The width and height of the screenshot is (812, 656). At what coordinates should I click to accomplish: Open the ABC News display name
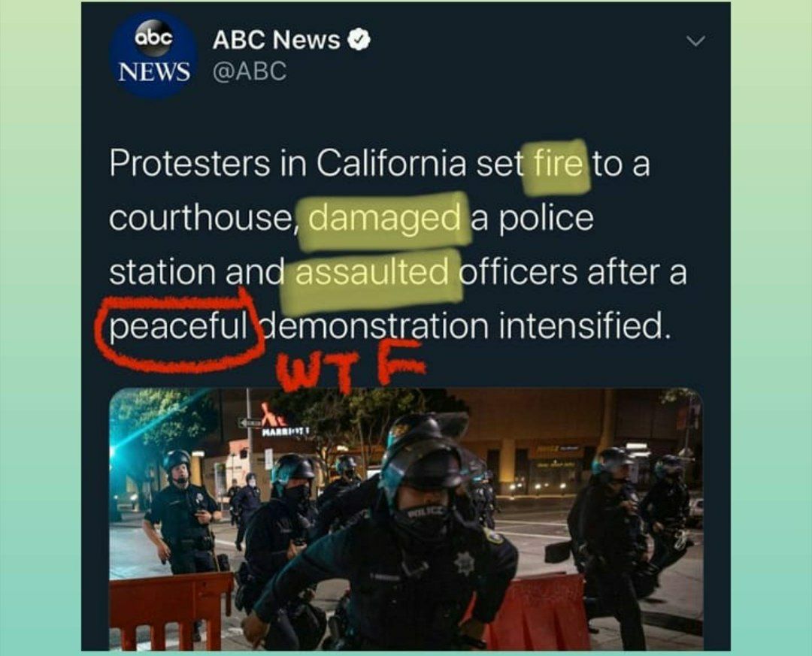coord(276,40)
